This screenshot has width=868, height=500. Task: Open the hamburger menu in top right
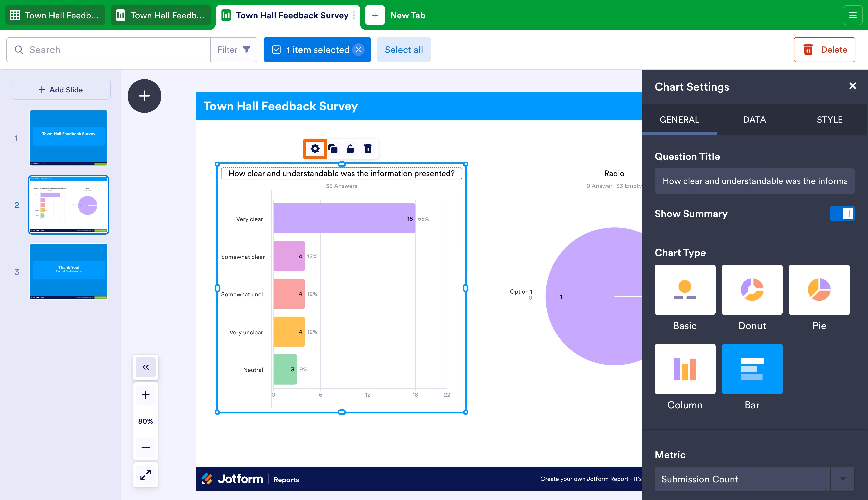[x=852, y=15]
